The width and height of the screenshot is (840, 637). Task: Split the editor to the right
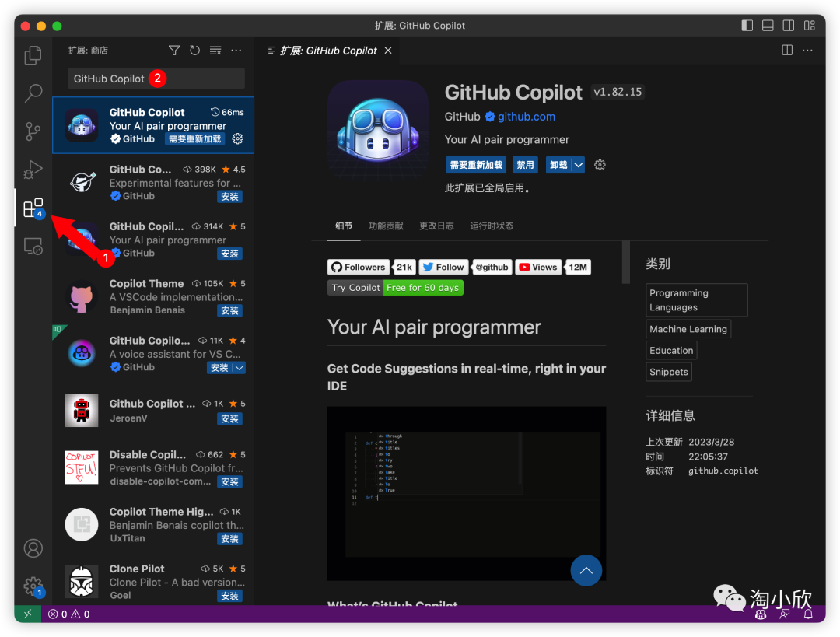(x=787, y=51)
